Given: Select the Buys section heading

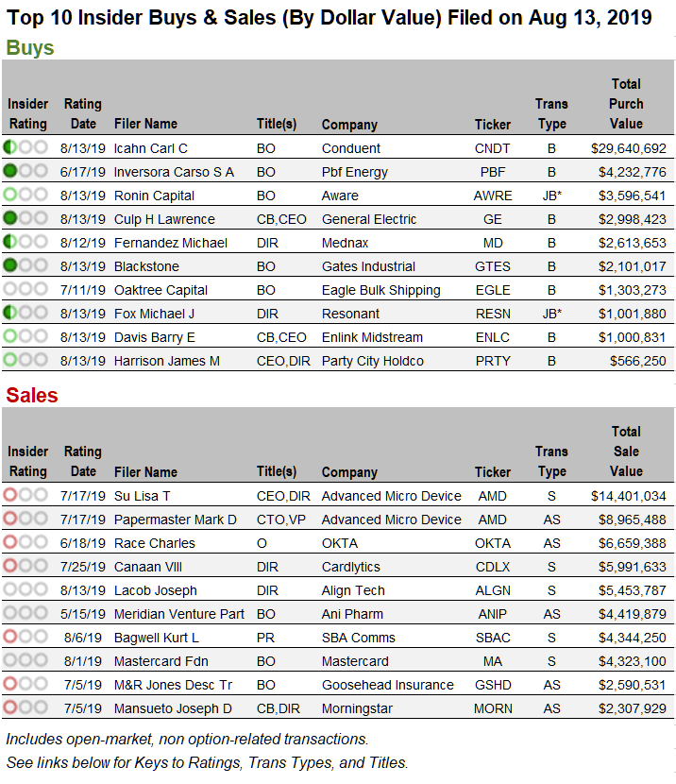Looking at the screenshot, I should [x=30, y=48].
